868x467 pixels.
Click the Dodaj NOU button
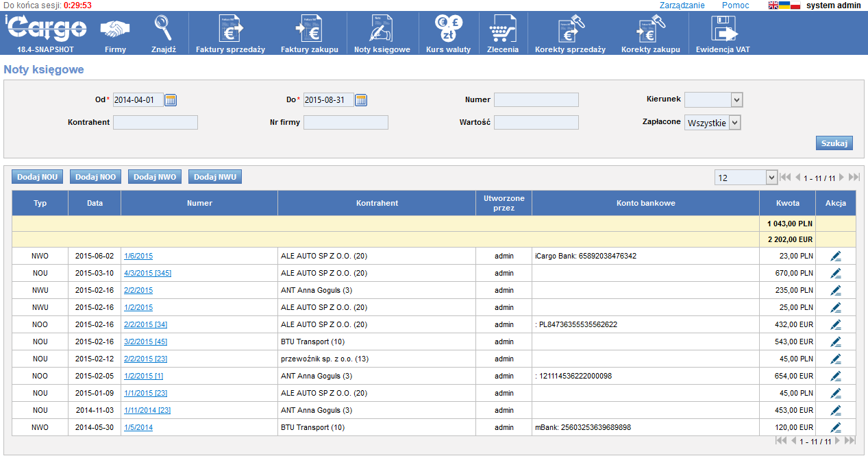pos(38,177)
